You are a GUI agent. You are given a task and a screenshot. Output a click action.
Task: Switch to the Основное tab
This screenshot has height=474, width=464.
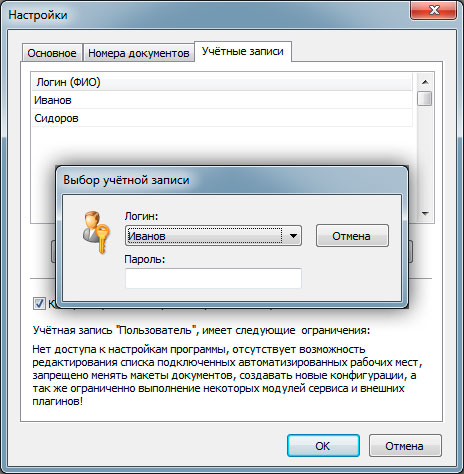(52, 53)
